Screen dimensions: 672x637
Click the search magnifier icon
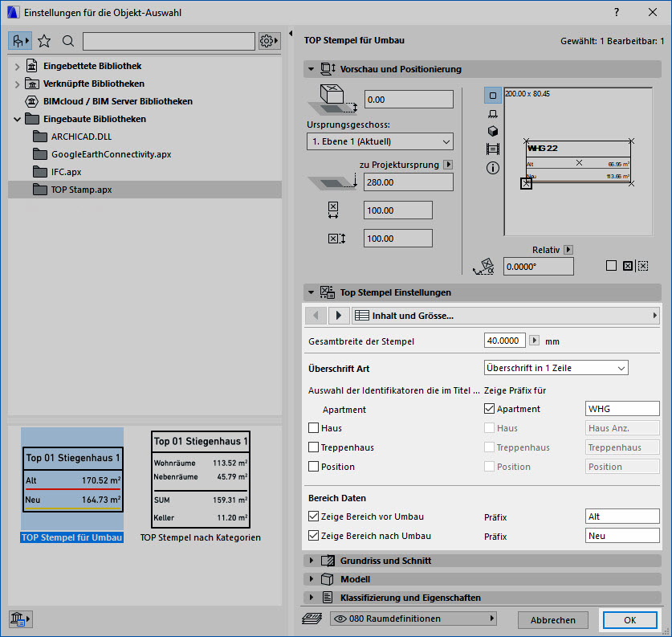tap(68, 41)
